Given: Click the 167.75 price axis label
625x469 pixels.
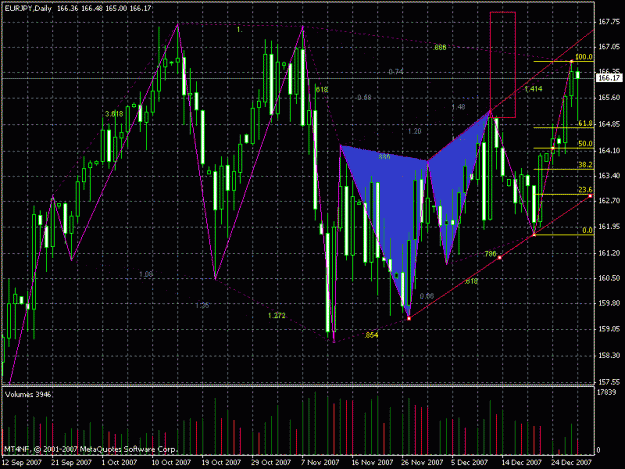Looking at the screenshot, I should coord(609,22).
